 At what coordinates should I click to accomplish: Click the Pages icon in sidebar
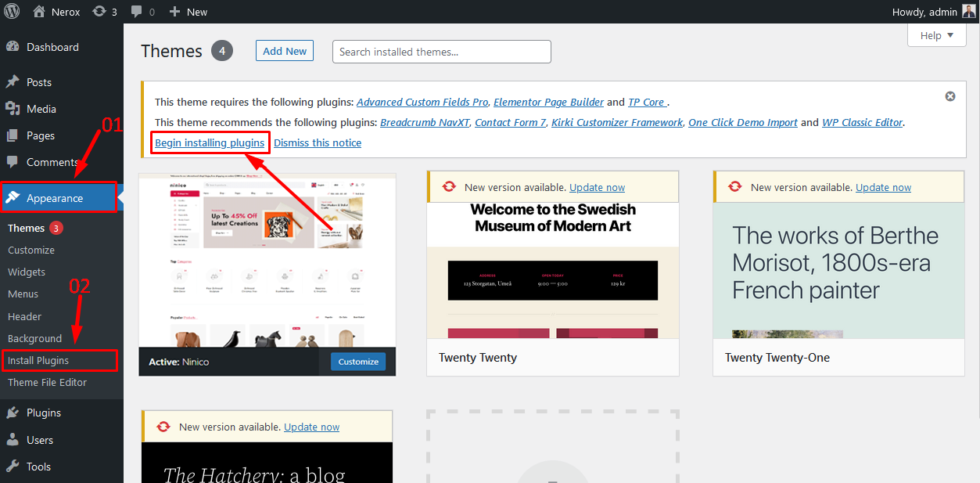[x=13, y=135]
